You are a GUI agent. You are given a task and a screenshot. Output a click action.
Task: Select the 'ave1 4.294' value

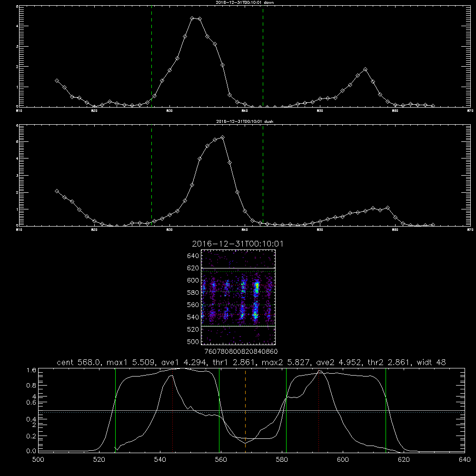pyautogui.click(x=183, y=362)
